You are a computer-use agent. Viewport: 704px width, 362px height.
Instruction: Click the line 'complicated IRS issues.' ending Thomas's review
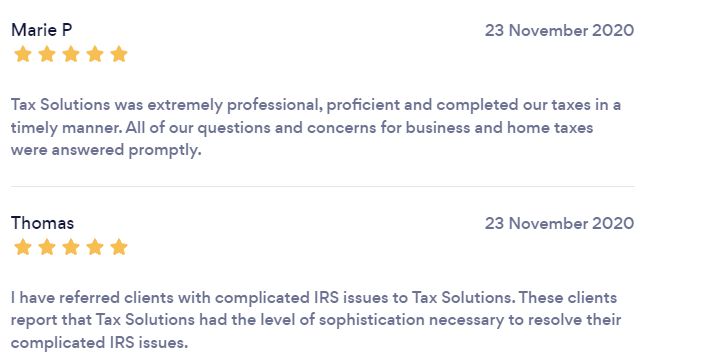pos(99,343)
